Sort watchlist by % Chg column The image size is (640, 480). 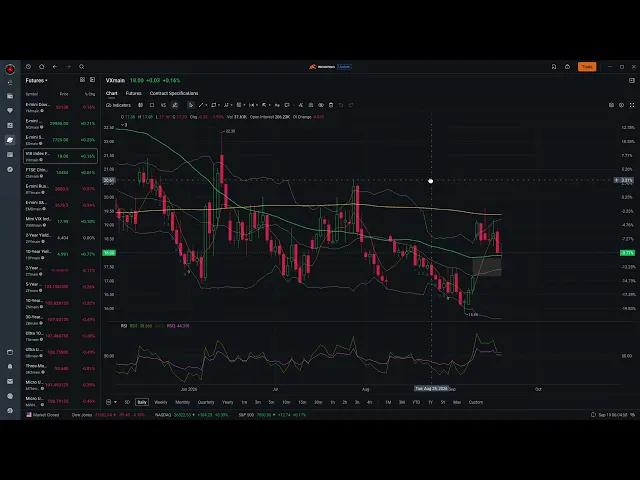pos(89,94)
